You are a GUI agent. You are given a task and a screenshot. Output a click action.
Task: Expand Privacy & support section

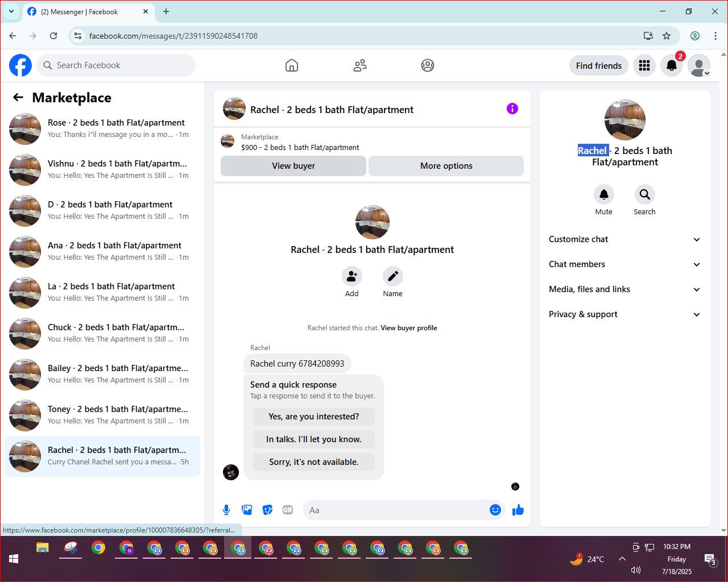(x=625, y=314)
